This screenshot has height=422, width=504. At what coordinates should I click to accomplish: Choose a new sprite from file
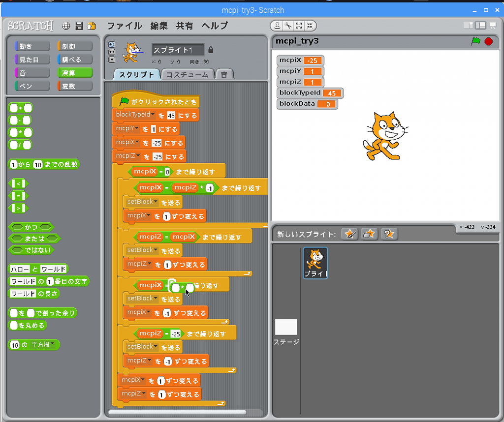pos(369,234)
